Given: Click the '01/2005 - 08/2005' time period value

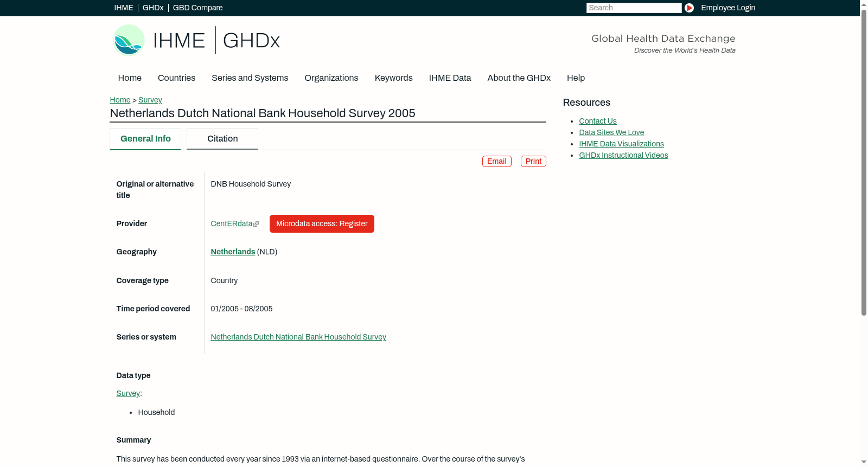Looking at the screenshot, I should (241, 309).
